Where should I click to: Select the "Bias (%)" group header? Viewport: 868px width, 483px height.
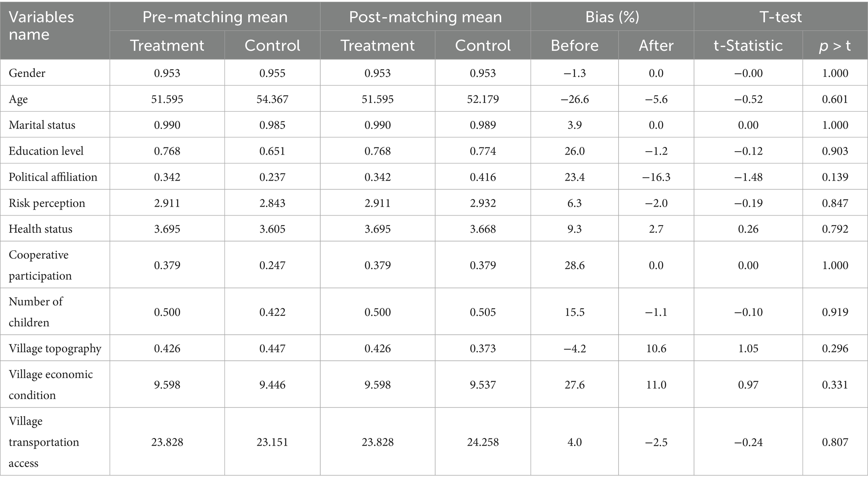click(612, 17)
